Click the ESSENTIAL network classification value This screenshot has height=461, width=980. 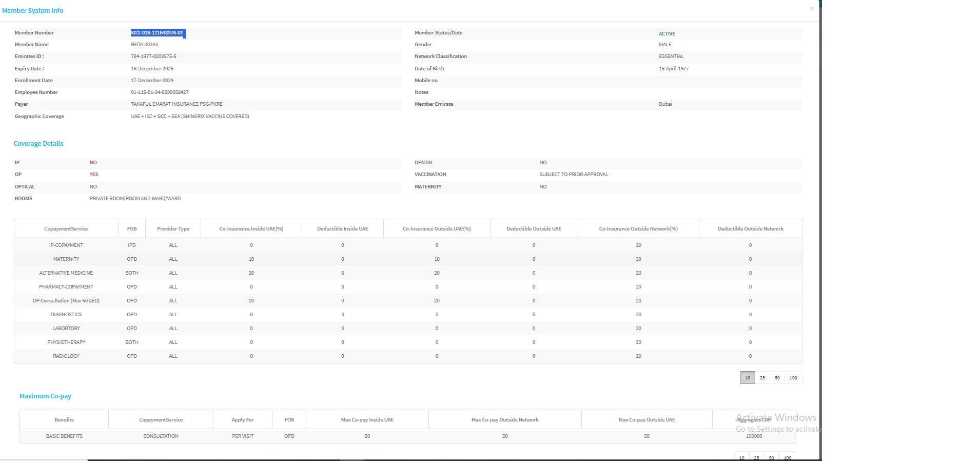click(x=671, y=56)
